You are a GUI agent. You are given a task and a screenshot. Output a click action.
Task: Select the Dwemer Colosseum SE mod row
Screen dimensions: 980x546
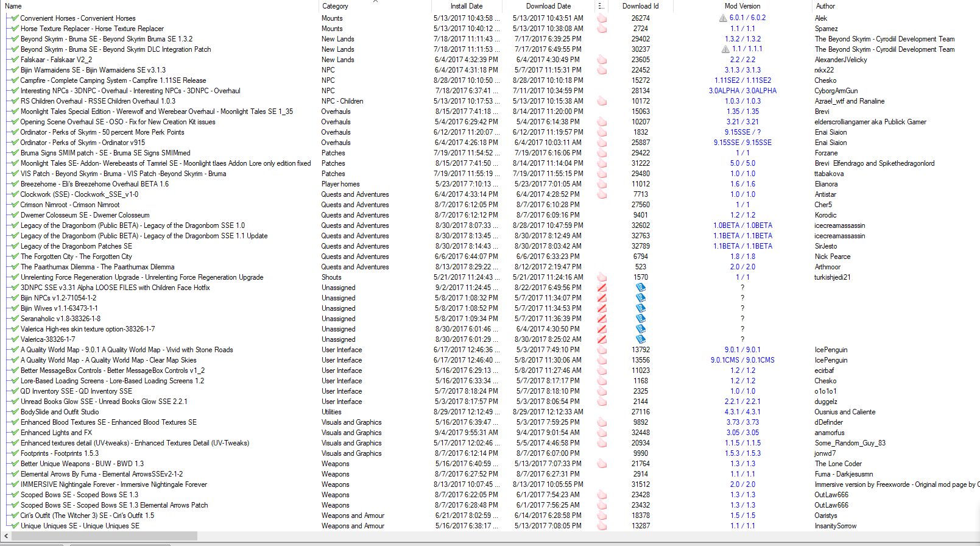(490, 215)
